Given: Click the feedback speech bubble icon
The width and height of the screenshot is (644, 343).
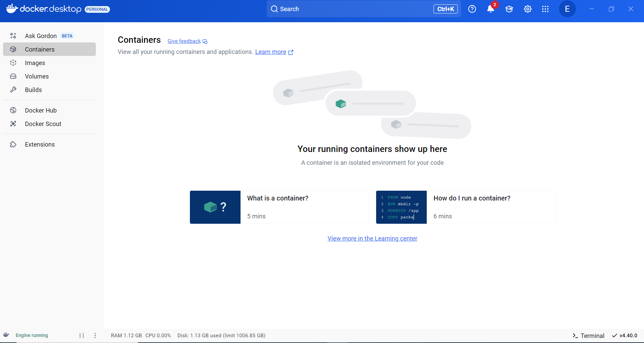Looking at the screenshot, I should click(205, 41).
